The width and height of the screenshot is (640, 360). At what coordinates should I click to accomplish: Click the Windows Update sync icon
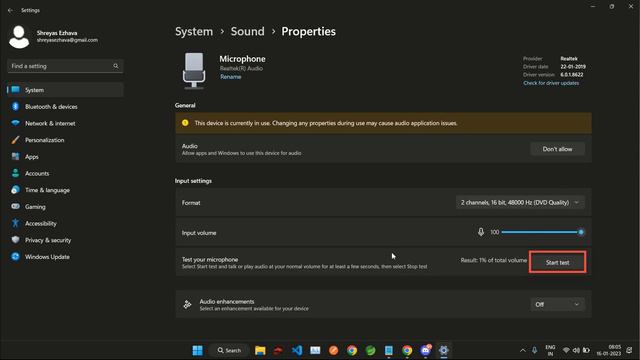[x=16, y=257]
